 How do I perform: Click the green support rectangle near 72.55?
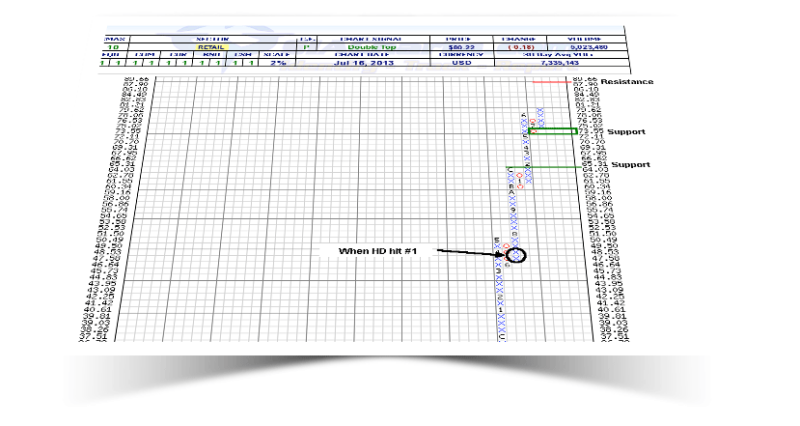tap(552, 132)
